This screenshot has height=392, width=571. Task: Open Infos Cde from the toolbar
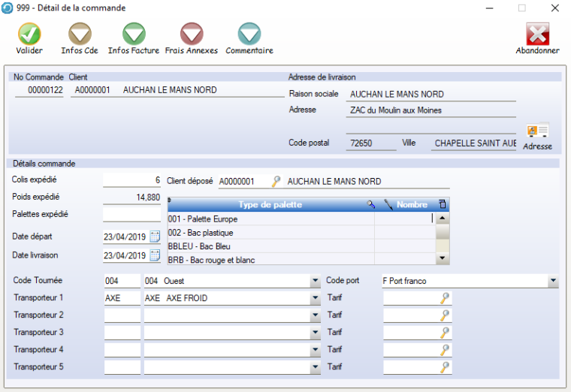(x=80, y=34)
